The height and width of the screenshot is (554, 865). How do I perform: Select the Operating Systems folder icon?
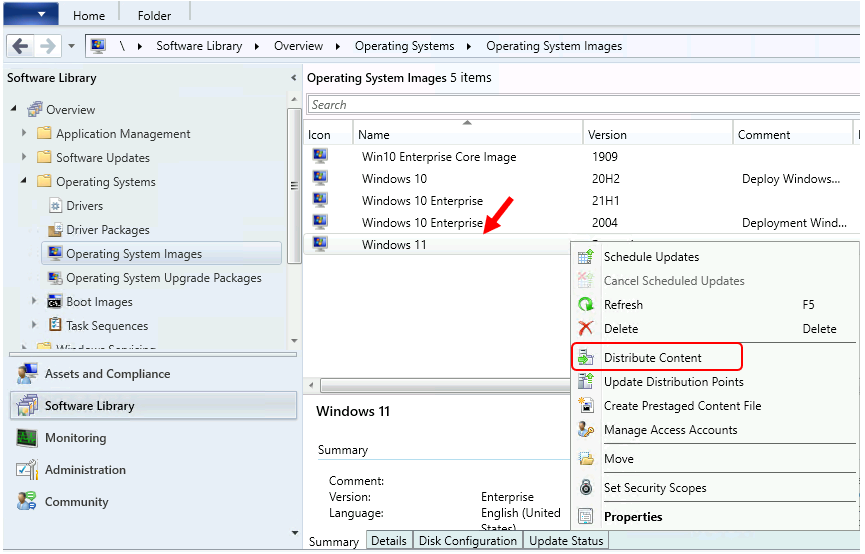click(44, 181)
